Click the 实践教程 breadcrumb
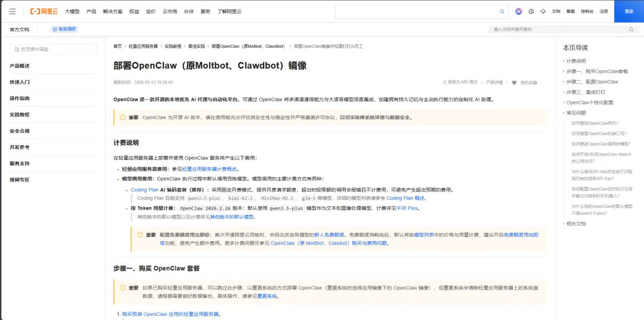Viewport: 644px width, 320px height. pos(173,47)
